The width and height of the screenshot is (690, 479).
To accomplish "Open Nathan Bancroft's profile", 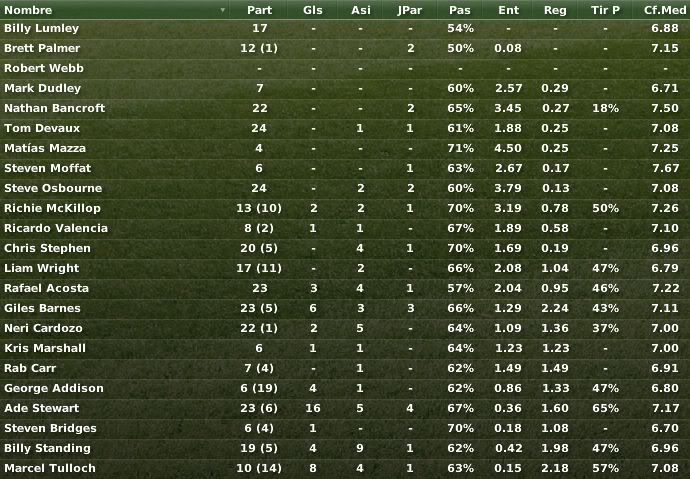I will click(55, 108).
